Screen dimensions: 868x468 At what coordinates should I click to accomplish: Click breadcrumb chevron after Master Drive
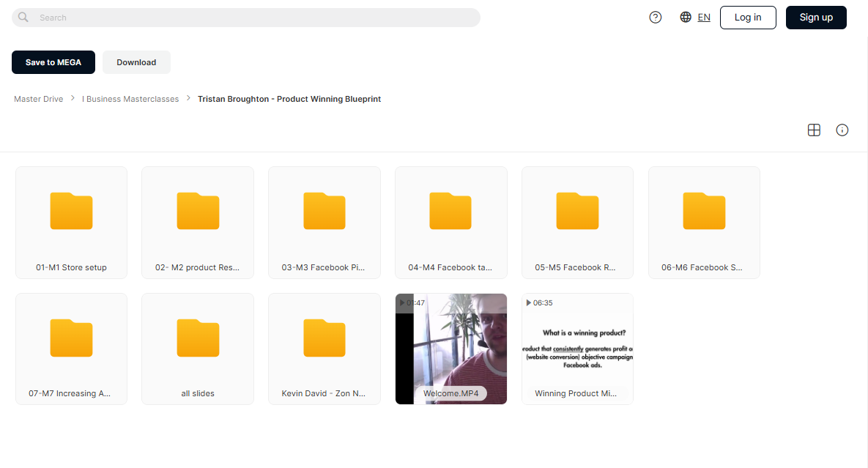(73, 98)
